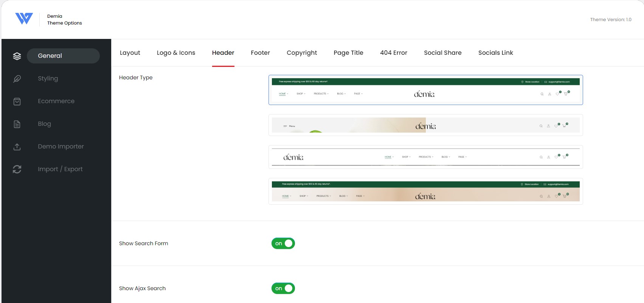The width and height of the screenshot is (644, 303).
Task: Switch to the 404 Error tab
Action: point(394,53)
